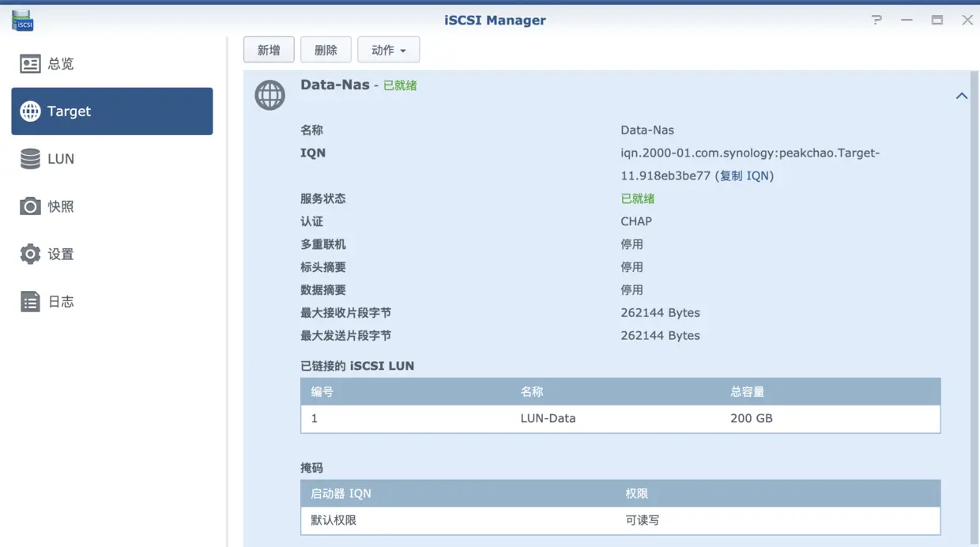
Task: Click the iSCSI Manager app icon
Action: 21,21
